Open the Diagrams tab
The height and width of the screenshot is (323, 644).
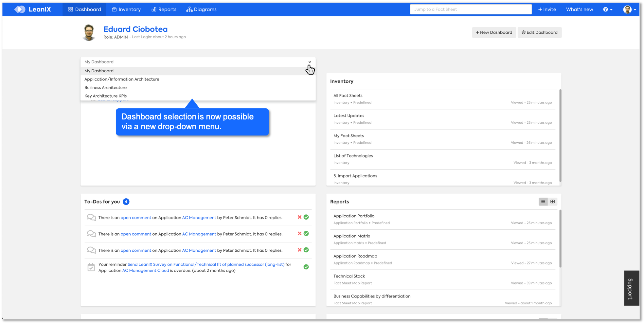click(x=202, y=9)
